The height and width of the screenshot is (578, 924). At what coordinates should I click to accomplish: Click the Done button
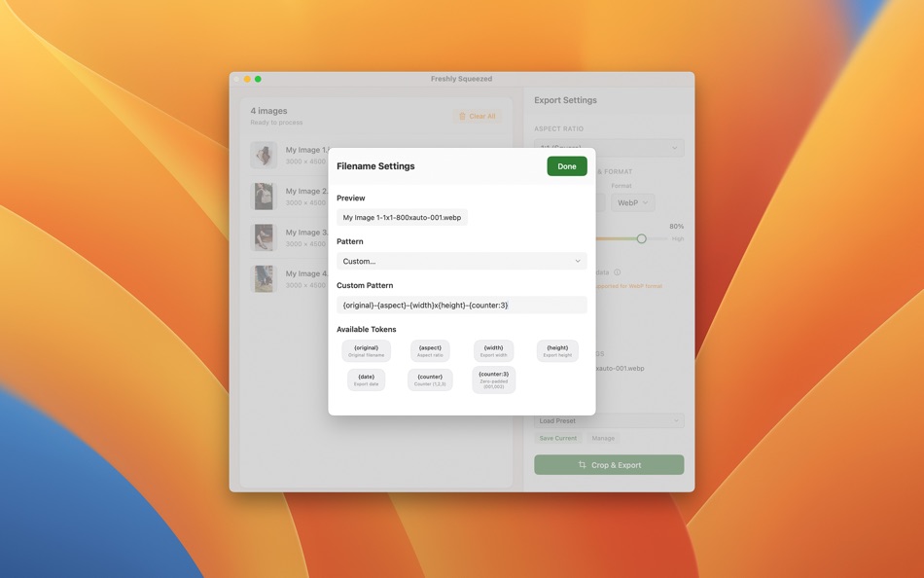pyautogui.click(x=567, y=165)
